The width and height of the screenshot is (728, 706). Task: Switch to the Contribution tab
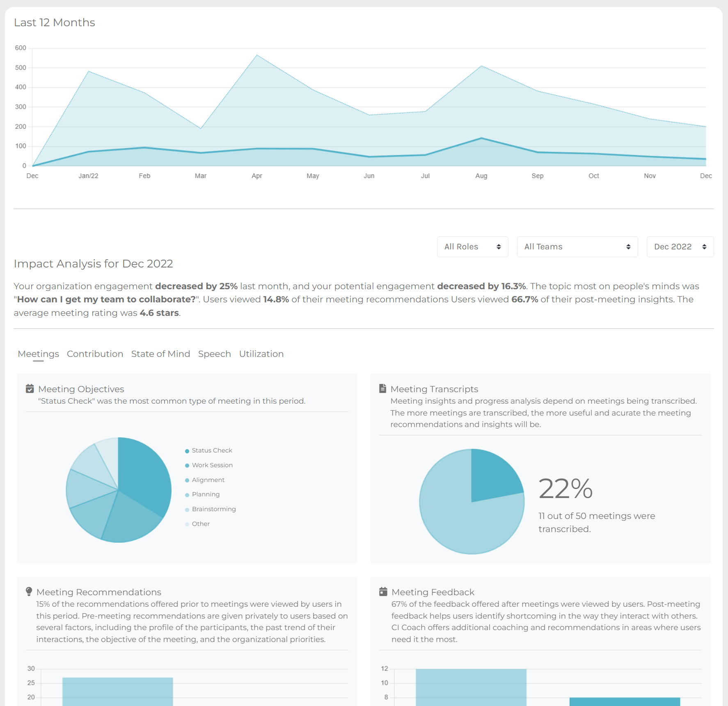coord(95,354)
